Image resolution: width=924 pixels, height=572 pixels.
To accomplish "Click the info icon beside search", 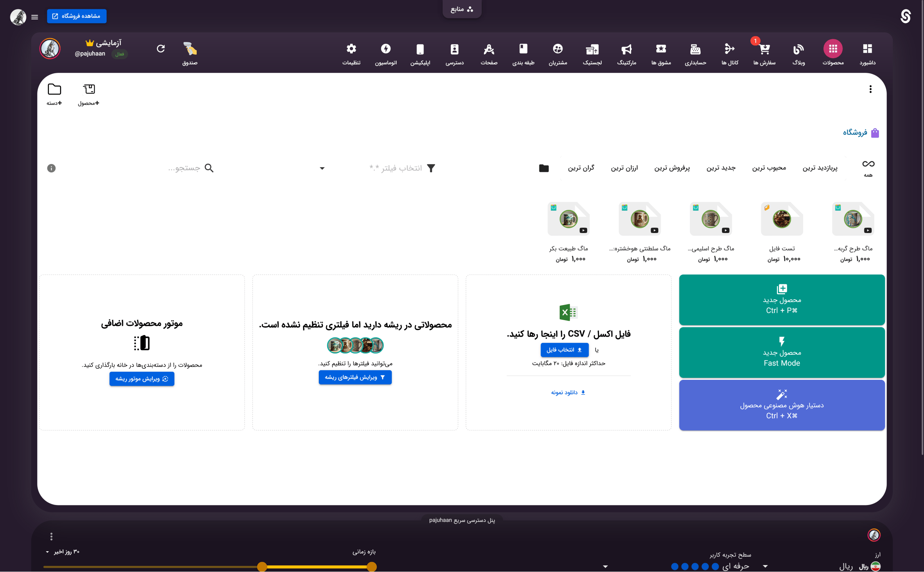I will (x=51, y=168).
